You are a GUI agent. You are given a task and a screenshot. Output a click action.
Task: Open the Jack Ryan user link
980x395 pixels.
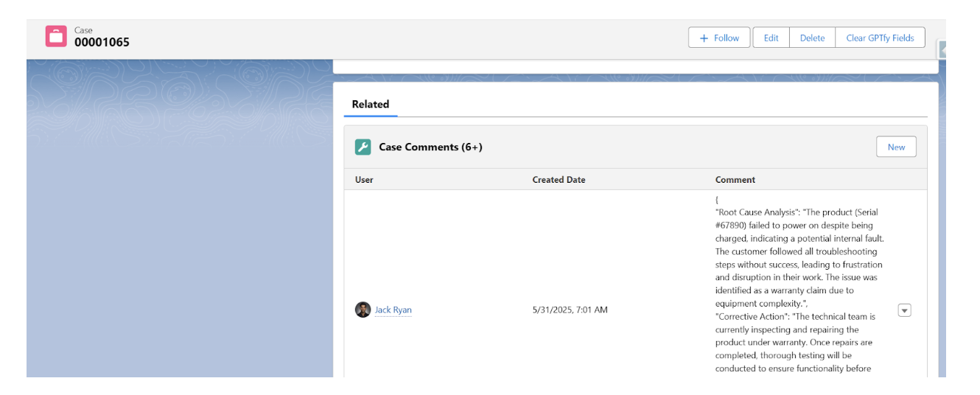393,310
